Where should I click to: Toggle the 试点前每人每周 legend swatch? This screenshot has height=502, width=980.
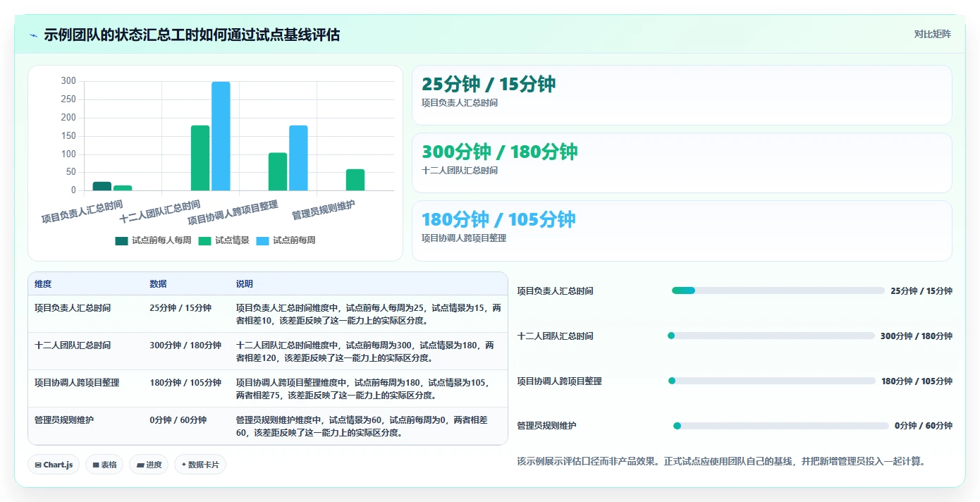(121, 240)
